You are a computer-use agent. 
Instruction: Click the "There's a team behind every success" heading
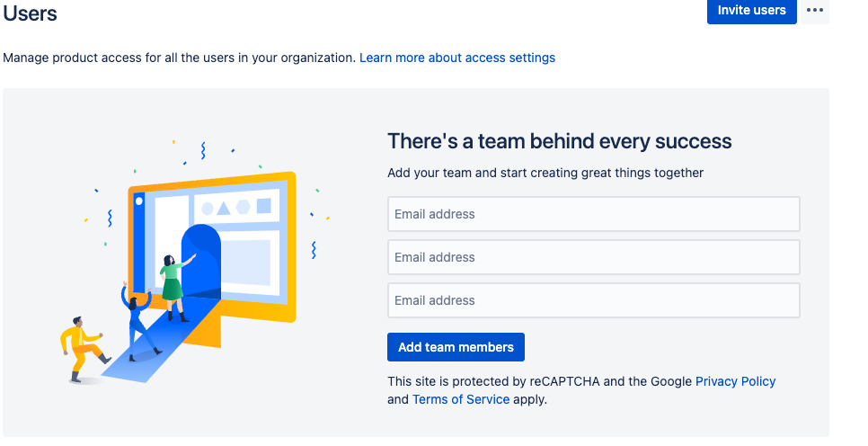pos(559,141)
